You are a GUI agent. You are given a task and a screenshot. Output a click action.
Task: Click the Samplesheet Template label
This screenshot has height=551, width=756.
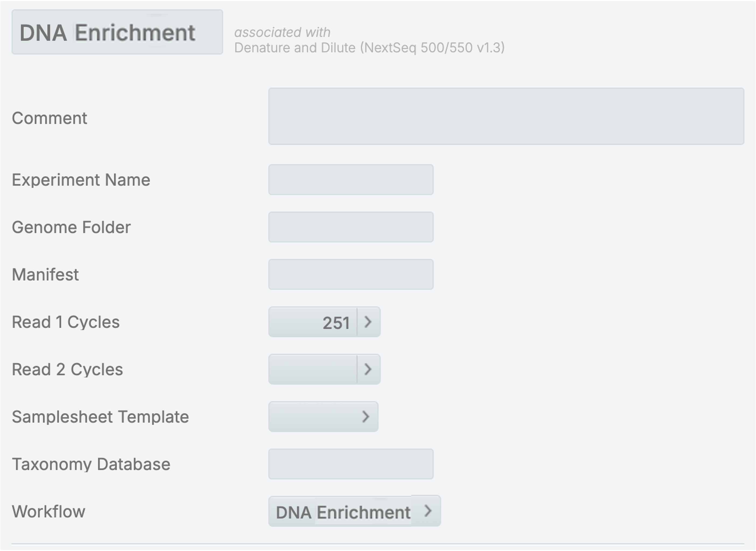point(100,417)
